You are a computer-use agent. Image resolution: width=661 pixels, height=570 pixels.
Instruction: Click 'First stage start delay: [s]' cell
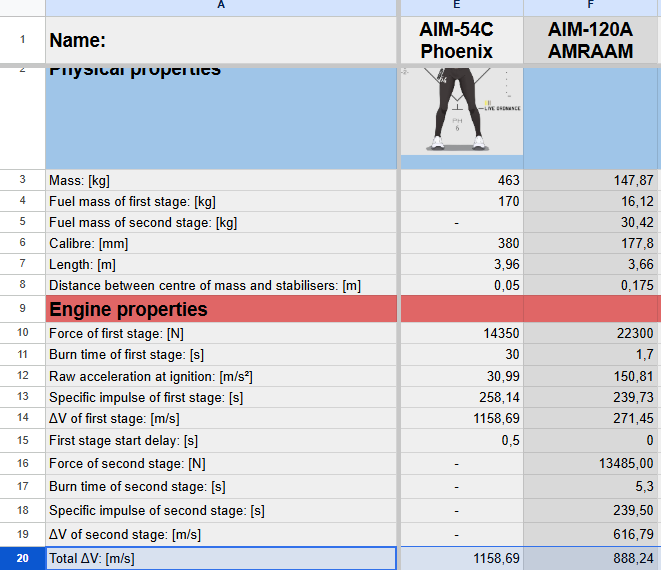[x=221, y=441]
